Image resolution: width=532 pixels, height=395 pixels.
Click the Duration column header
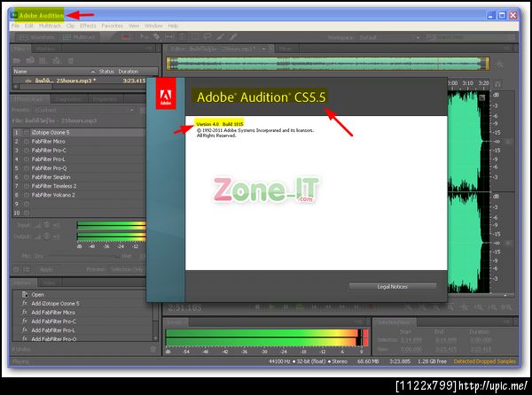(129, 72)
